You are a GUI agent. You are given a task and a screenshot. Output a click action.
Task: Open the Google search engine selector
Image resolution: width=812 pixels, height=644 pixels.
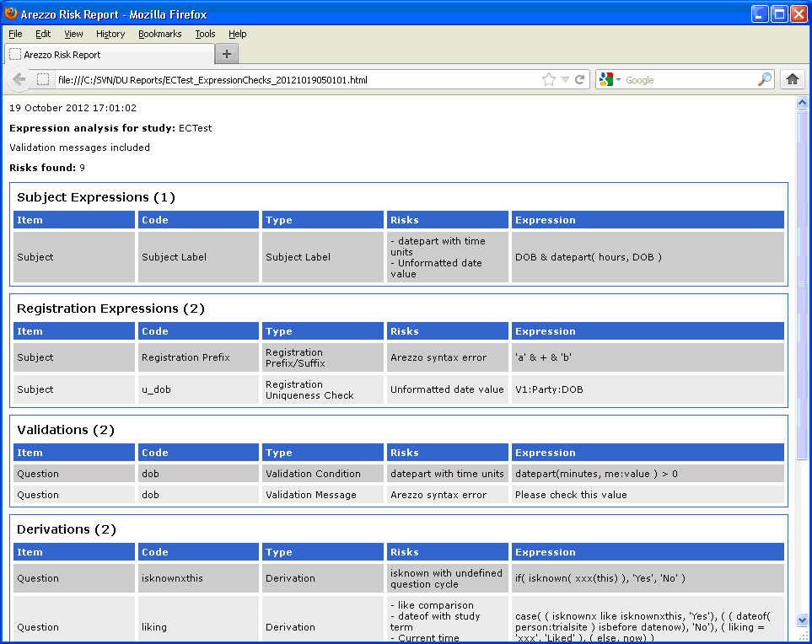(x=610, y=80)
